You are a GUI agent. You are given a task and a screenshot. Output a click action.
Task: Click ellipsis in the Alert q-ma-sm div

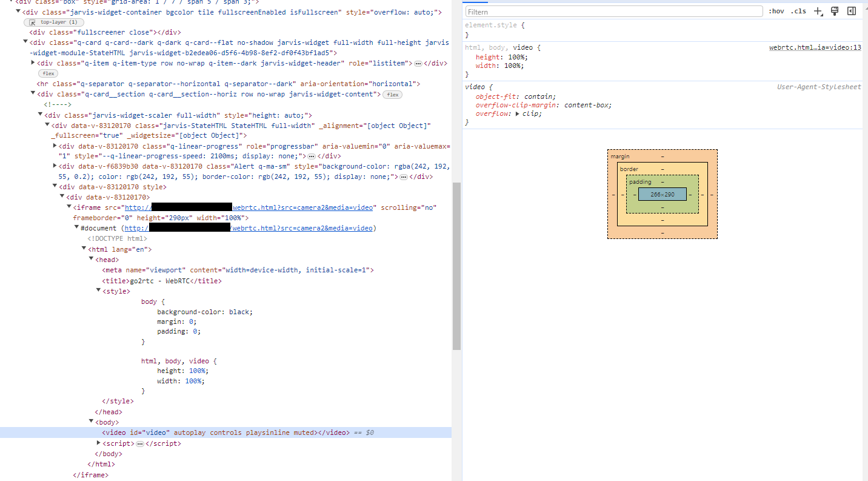tap(404, 177)
